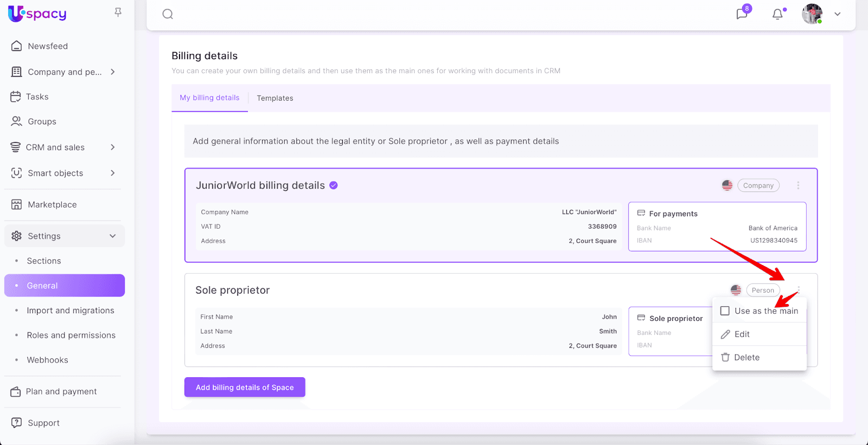Click the search magnifier icon
Viewport: 868px width, 445px height.
168,14
